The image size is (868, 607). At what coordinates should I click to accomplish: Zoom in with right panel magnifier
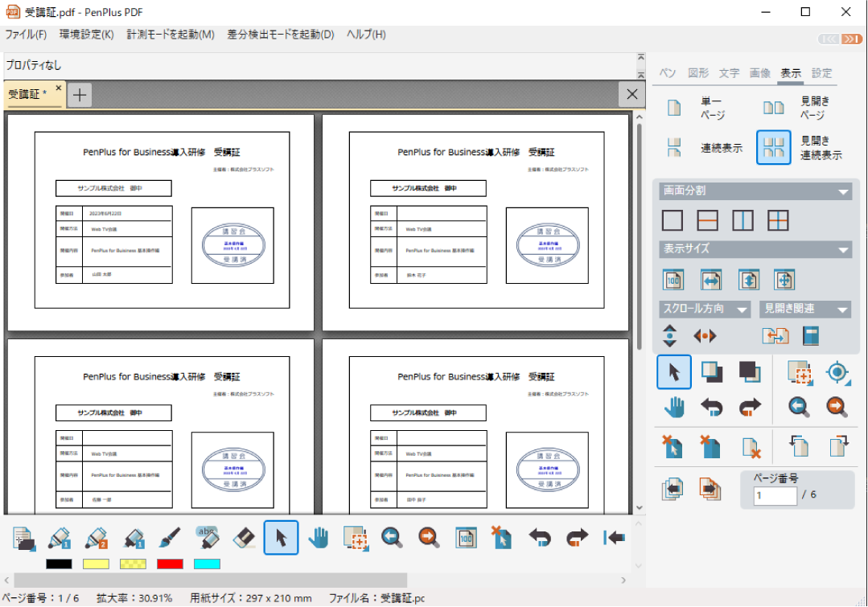pos(837,408)
